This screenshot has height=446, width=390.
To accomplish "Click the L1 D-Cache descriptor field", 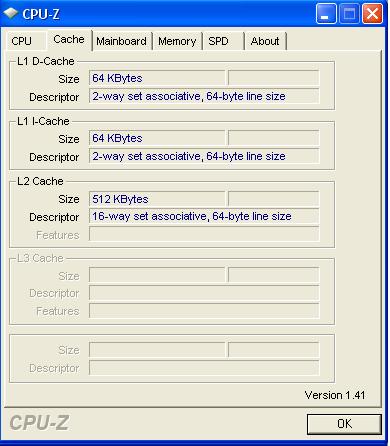I will [x=204, y=96].
